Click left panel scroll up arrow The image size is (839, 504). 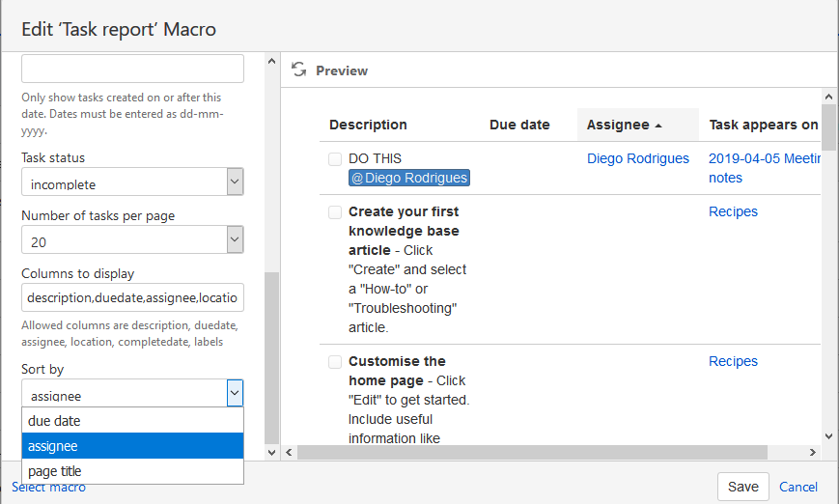point(272,61)
